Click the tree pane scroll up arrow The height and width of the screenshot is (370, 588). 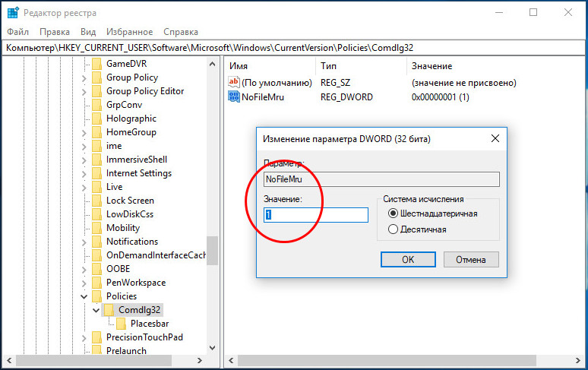click(212, 64)
